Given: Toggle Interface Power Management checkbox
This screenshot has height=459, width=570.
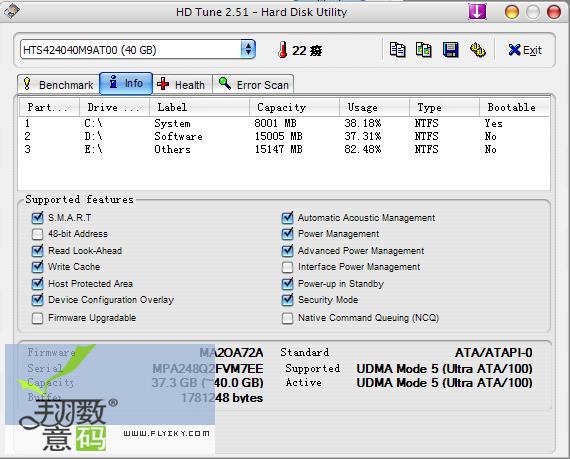Looking at the screenshot, I should click(287, 267).
